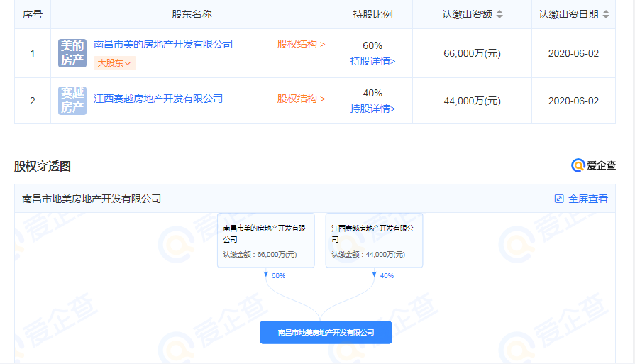Click the 美的房产 company logo icon
The image size is (635, 364).
72,53
